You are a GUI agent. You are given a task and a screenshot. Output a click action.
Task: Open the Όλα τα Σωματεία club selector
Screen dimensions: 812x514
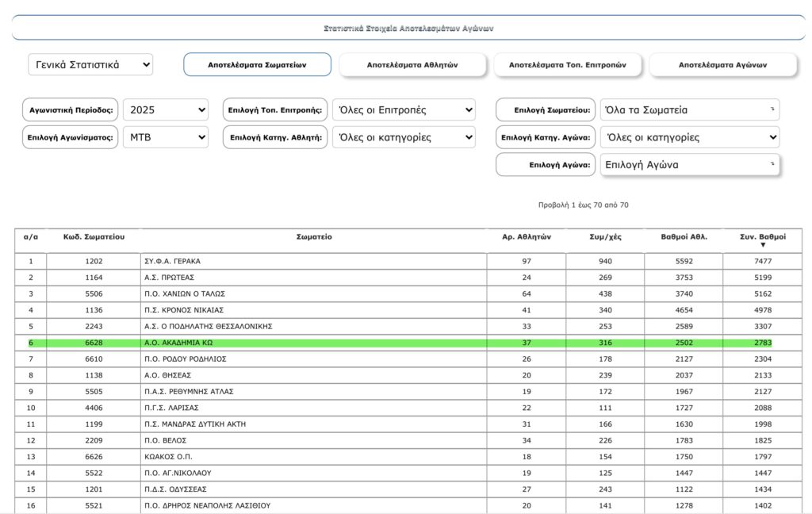pyautogui.click(x=689, y=109)
